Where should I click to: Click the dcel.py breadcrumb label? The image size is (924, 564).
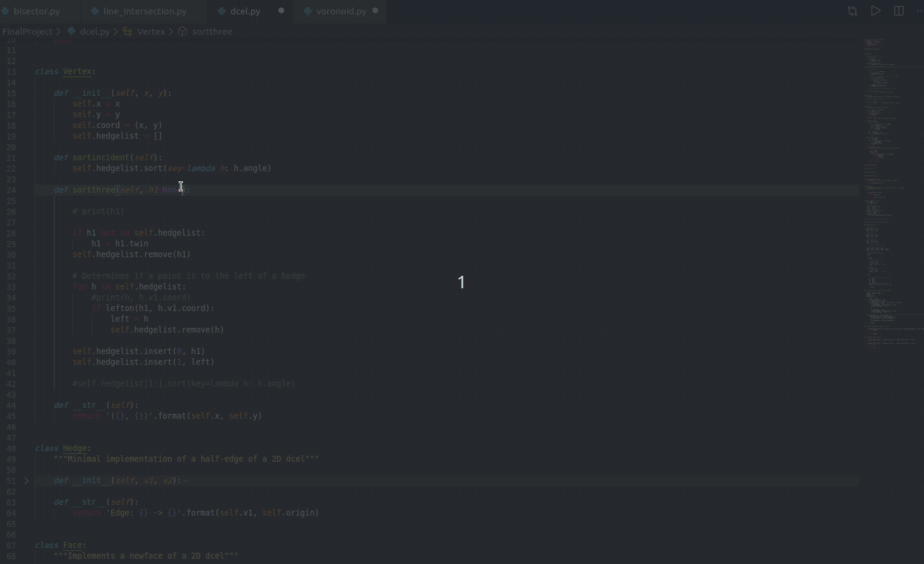[x=95, y=31]
